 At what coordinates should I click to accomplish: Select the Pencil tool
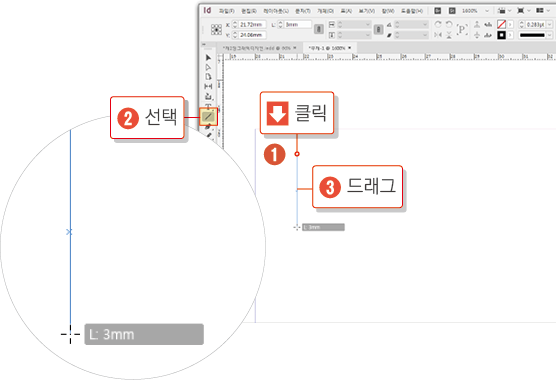[x=209, y=135]
